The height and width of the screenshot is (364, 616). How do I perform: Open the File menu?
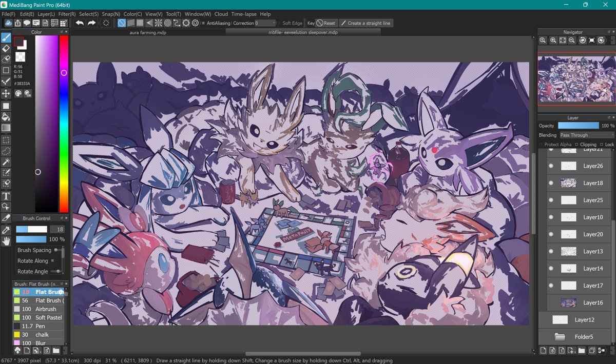[x=8, y=14]
